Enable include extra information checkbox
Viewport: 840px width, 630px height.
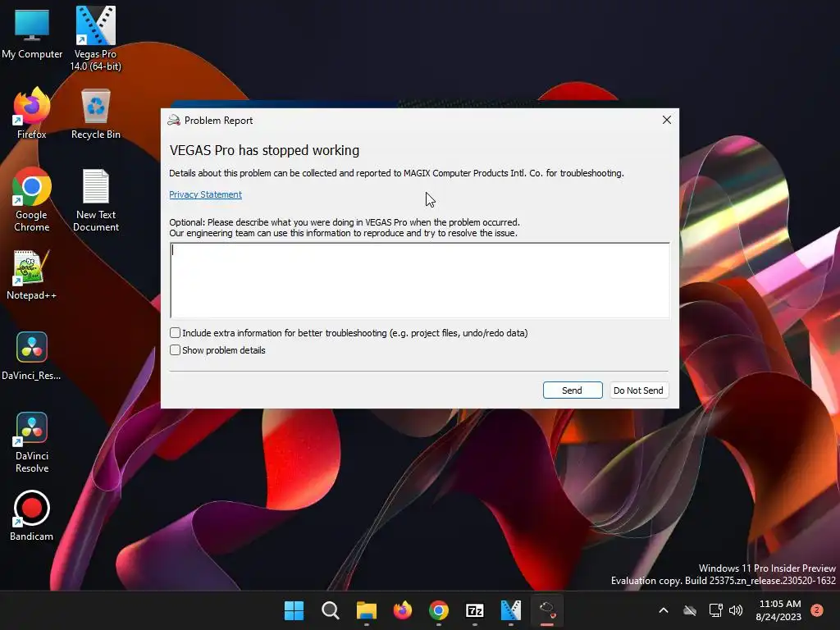pos(176,333)
